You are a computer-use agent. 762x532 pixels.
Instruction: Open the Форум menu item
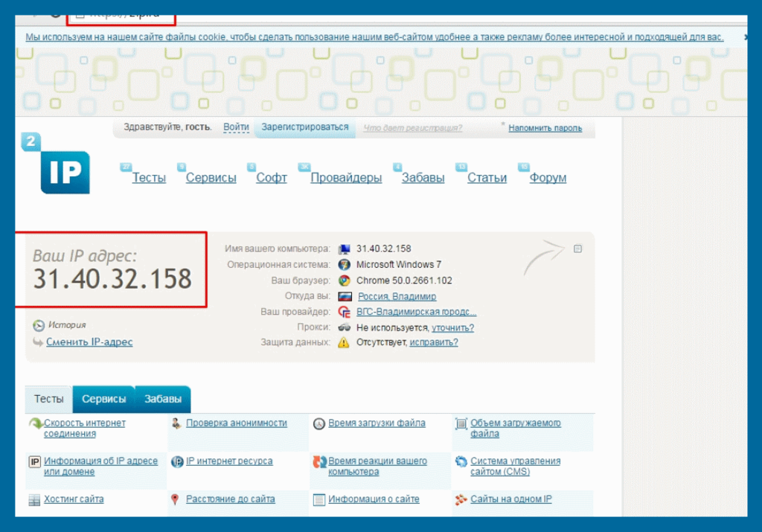click(x=548, y=178)
